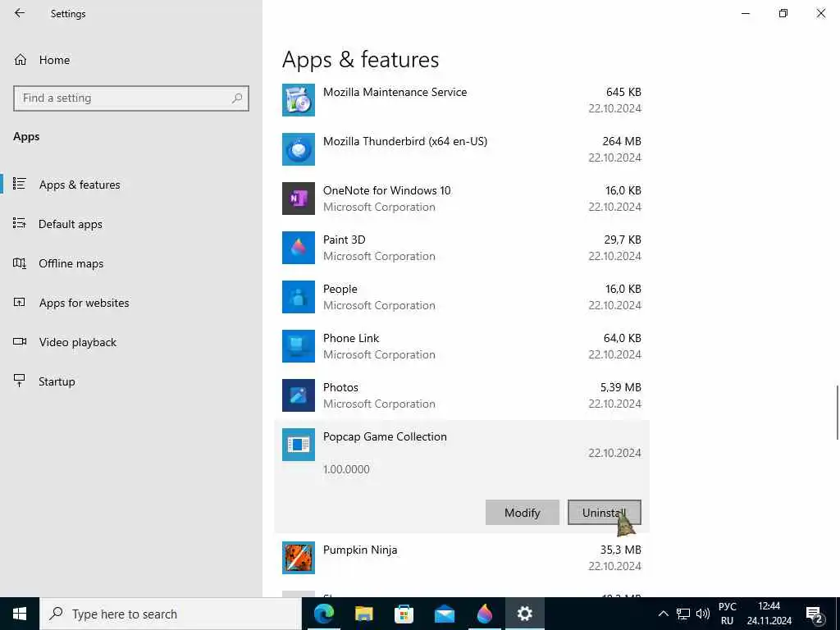Select the Pumpkin Ninja entry name
Viewport: 840px width, 630px height.
360,550
